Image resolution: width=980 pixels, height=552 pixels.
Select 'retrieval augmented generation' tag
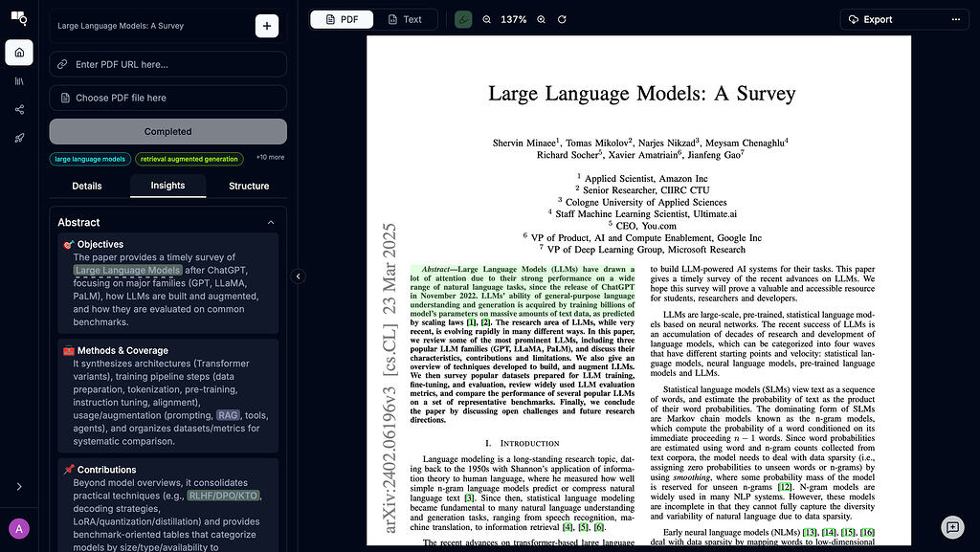click(189, 159)
